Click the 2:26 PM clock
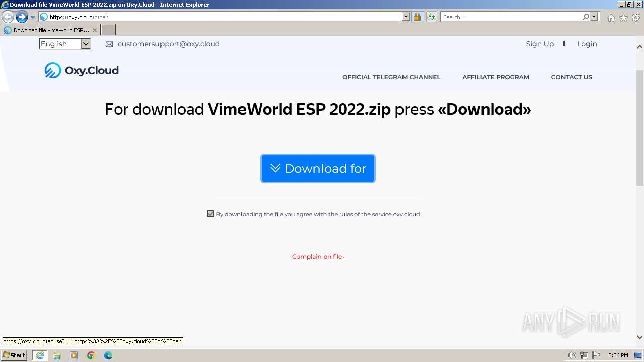Screen dimensions: 644x362 (618, 355)
